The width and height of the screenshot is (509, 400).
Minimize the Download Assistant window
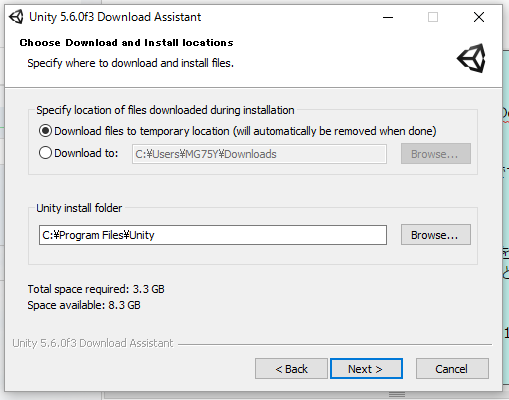point(388,17)
